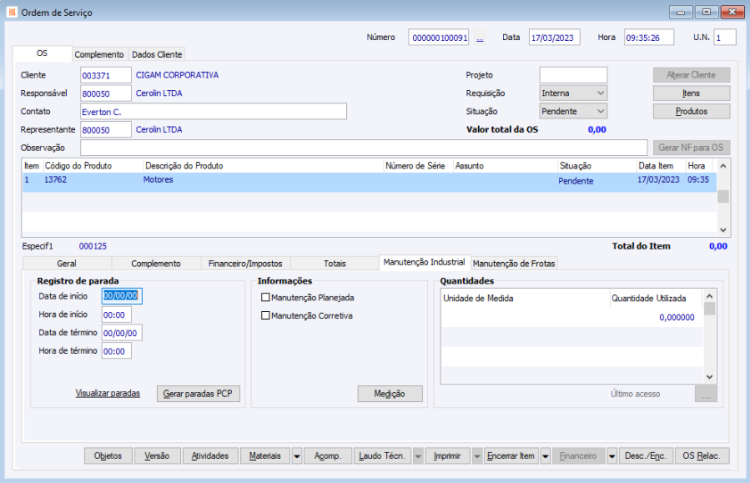Click the Gerar paradas PCP button
This screenshot has width=750, height=483.
tap(198, 394)
